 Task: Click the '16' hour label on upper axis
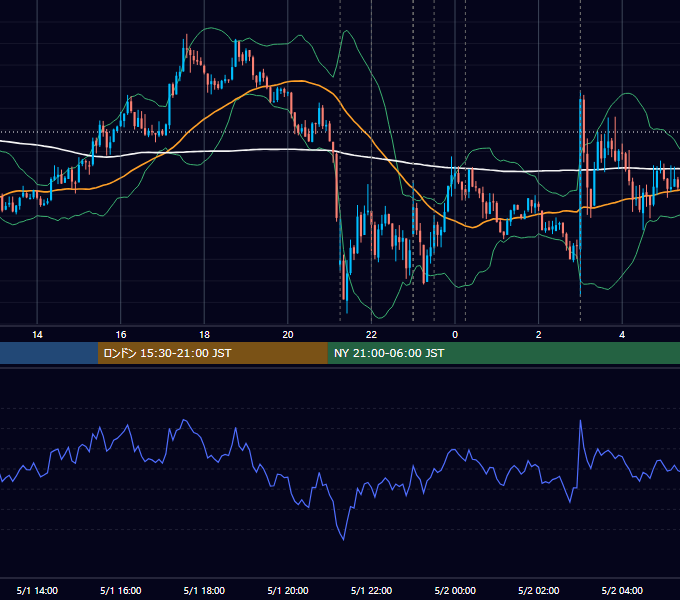pos(121,335)
